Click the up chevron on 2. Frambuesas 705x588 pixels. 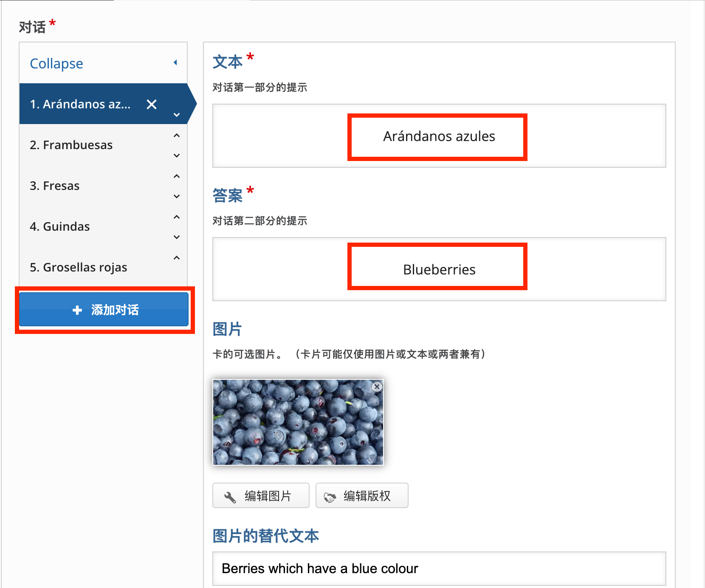pos(177,135)
